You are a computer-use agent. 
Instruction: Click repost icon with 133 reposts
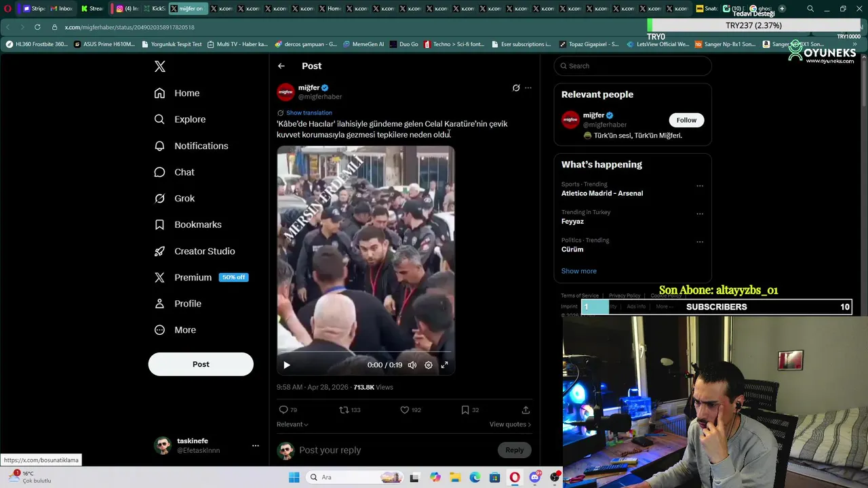coord(350,410)
